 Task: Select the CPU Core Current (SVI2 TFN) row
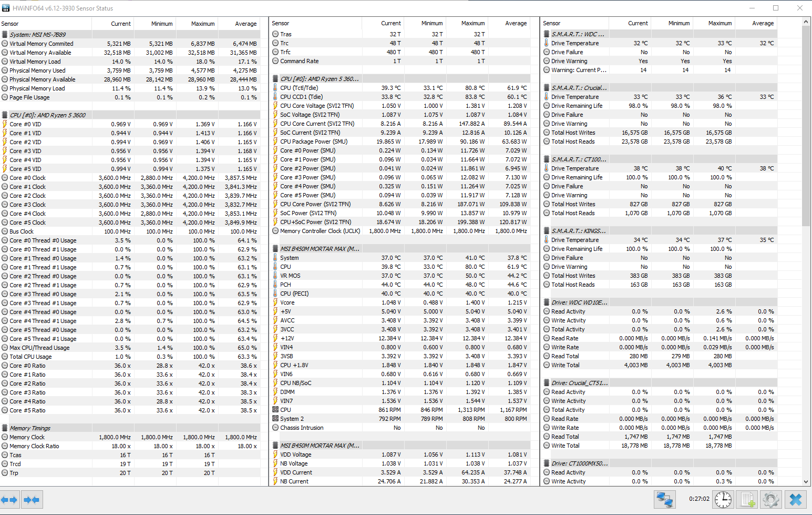400,124
